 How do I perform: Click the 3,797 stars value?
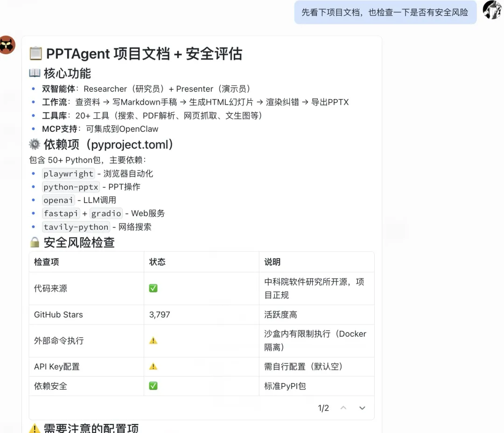tap(160, 315)
